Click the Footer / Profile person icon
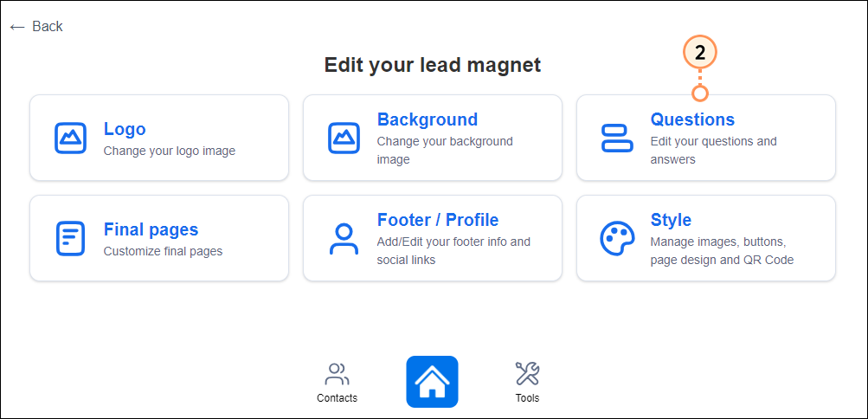The height and width of the screenshot is (419, 868). pos(344,239)
